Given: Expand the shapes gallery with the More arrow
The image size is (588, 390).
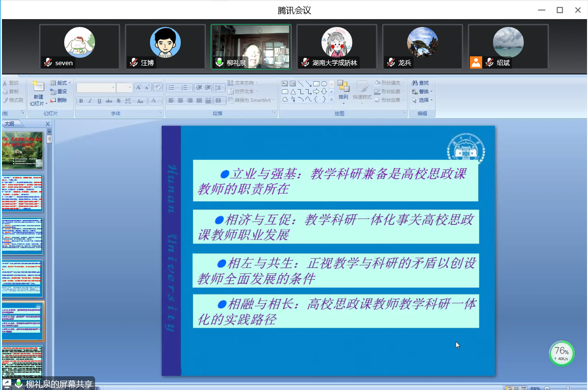Looking at the screenshot, I should tap(332, 99).
